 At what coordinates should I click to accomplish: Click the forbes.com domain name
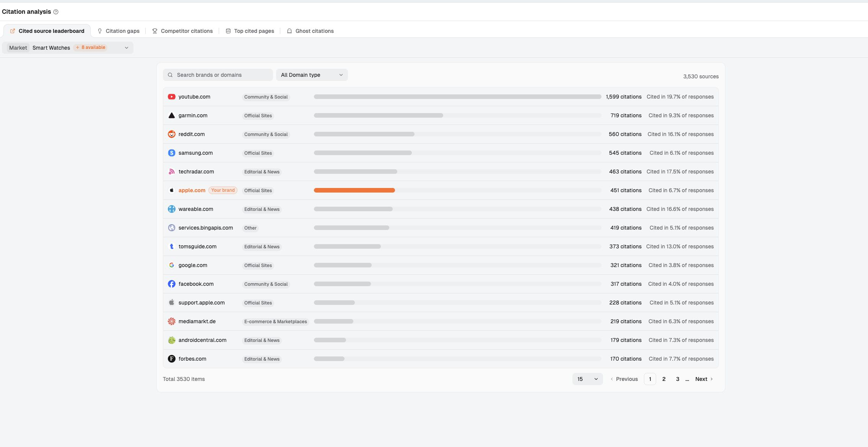(192, 359)
